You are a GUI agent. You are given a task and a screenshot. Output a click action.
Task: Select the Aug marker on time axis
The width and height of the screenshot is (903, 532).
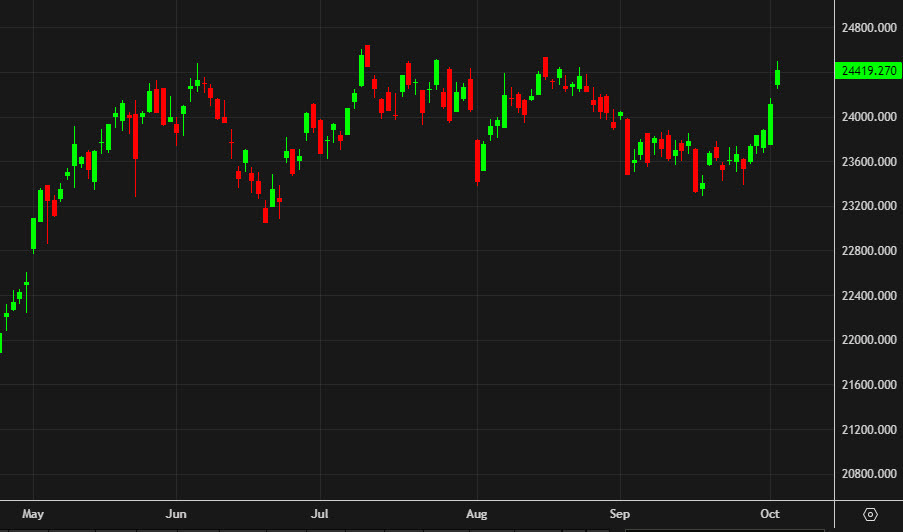tap(477, 514)
